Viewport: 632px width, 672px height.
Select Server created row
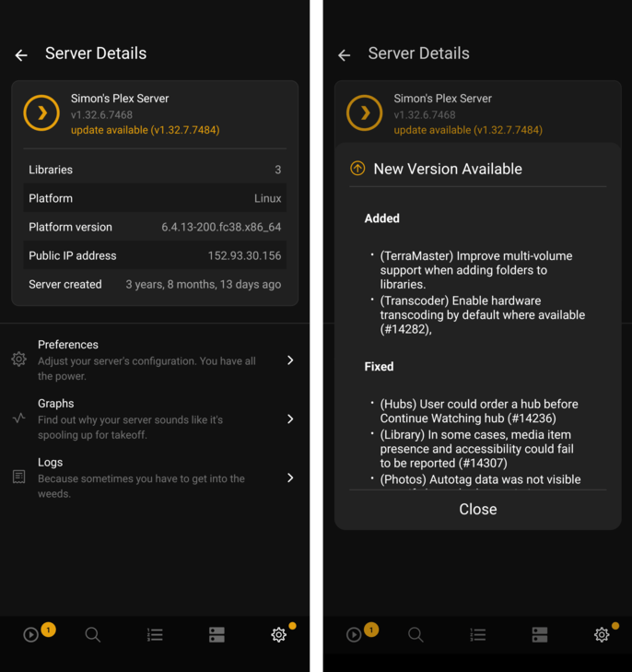point(155,285)
